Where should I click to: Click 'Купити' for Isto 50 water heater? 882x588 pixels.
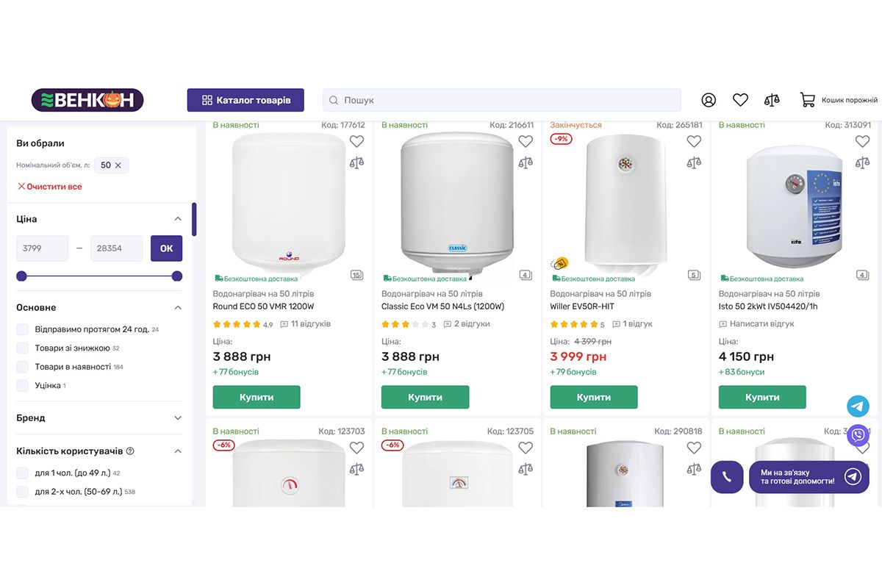(762, 397)
